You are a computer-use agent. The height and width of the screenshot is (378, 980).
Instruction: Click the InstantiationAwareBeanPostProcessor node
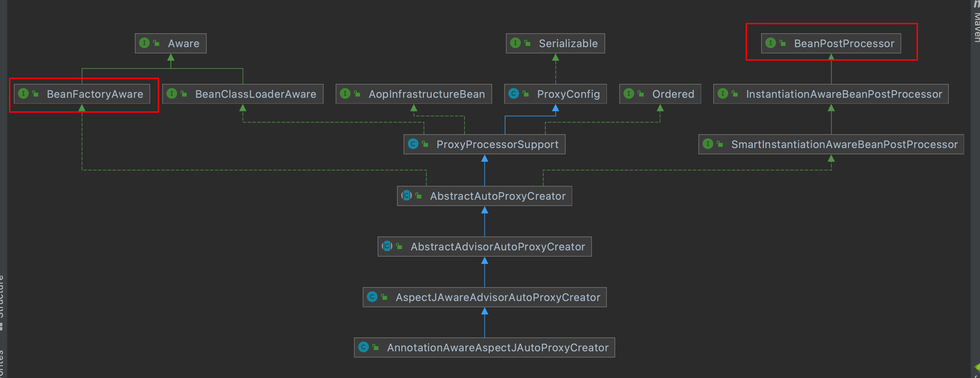(x=831, y=94)
